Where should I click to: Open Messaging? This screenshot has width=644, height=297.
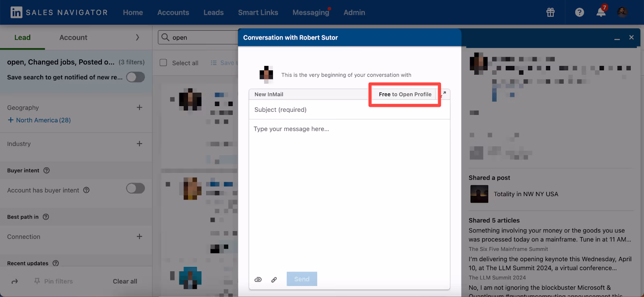311,12
